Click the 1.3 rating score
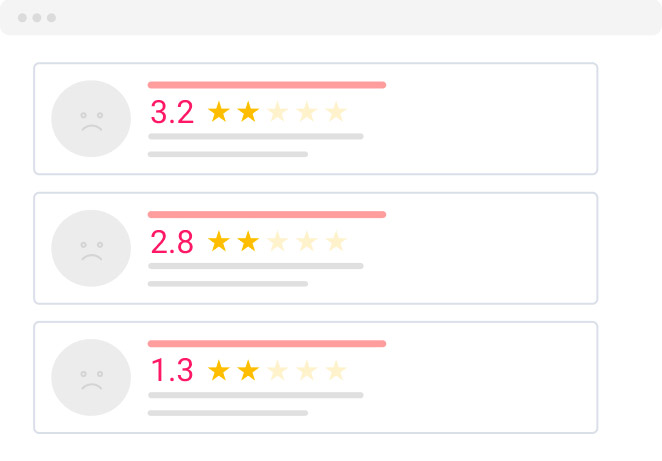Screen dimensions: 662x461 coord(172,371)
